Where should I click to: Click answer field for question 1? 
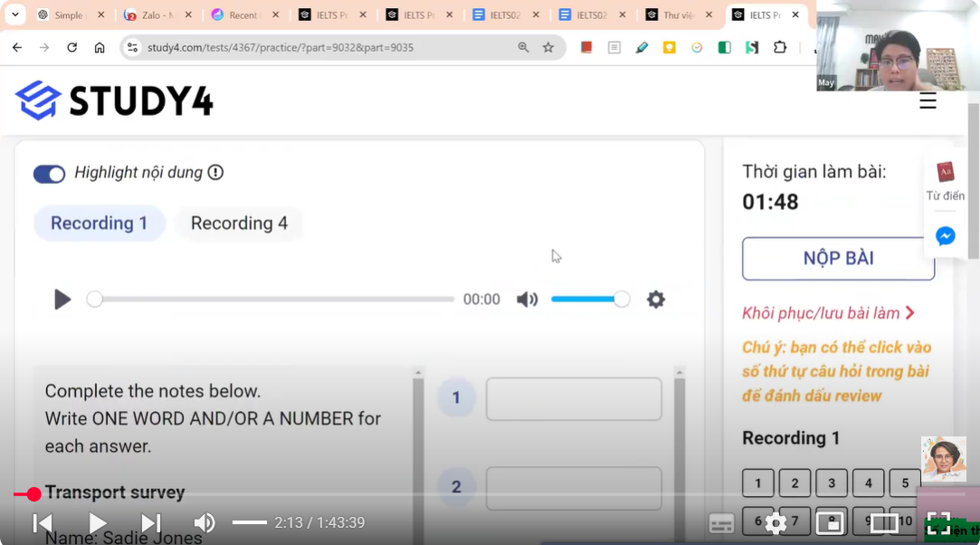click(574, 398)
